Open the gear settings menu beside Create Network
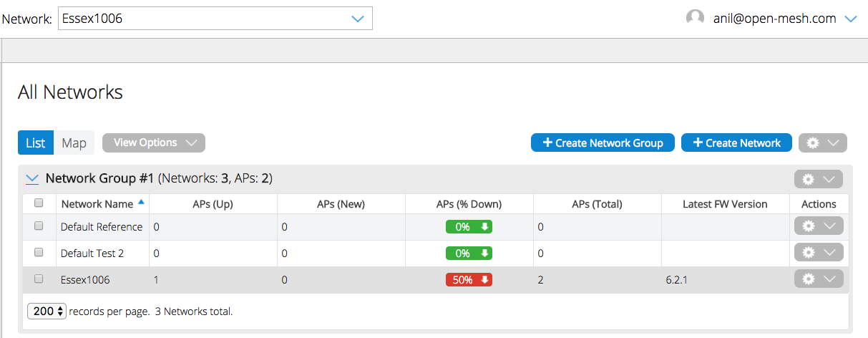Screen dimensions: 868x338 click(x=822, y=143)
